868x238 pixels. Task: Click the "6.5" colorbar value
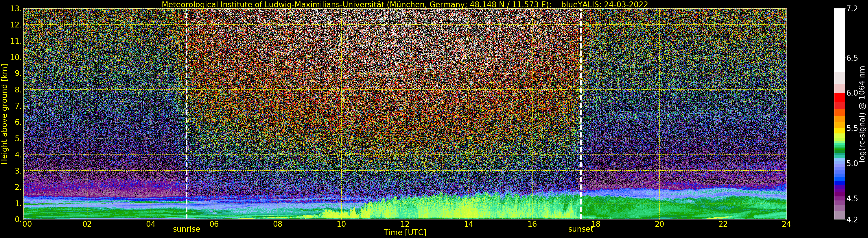coord(852,58)
